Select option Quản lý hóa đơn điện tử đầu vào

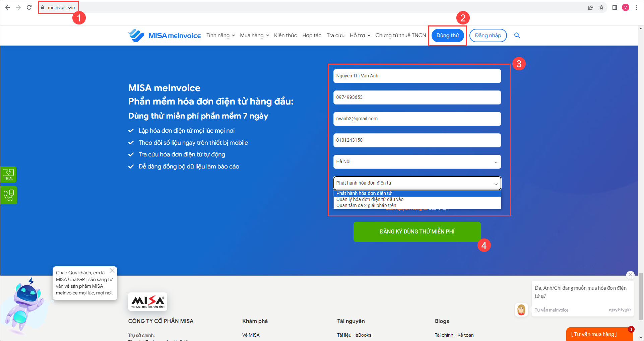pos(417,199)
